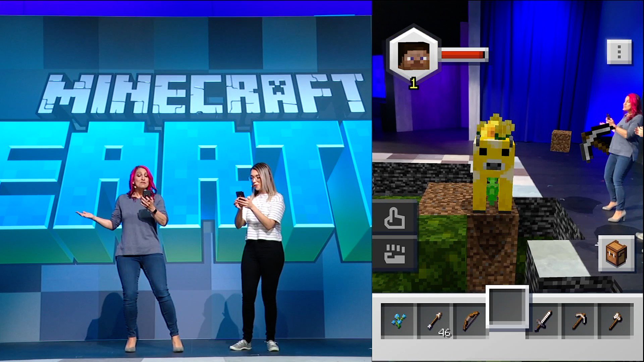Open the three-dot options menu

[619, 52]
